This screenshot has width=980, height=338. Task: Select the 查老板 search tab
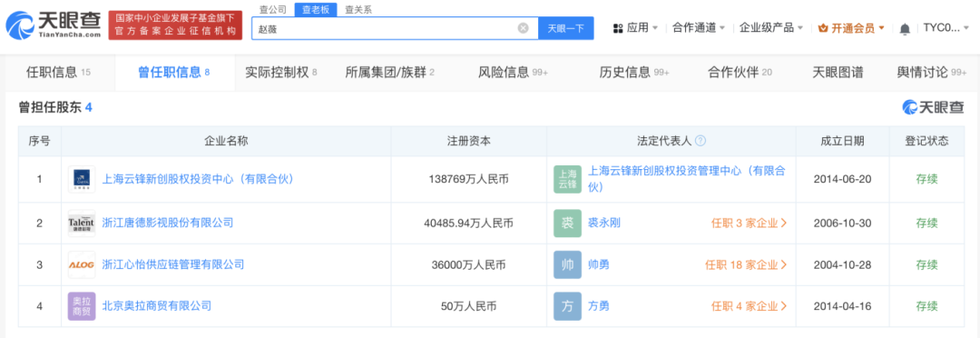[x=317, y=9]
